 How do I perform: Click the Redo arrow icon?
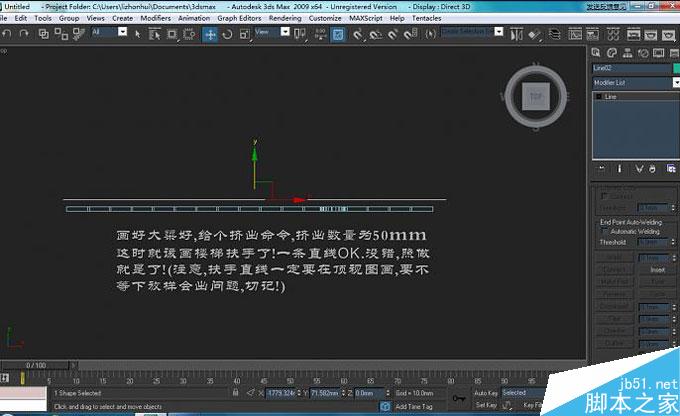pos(24,34)
